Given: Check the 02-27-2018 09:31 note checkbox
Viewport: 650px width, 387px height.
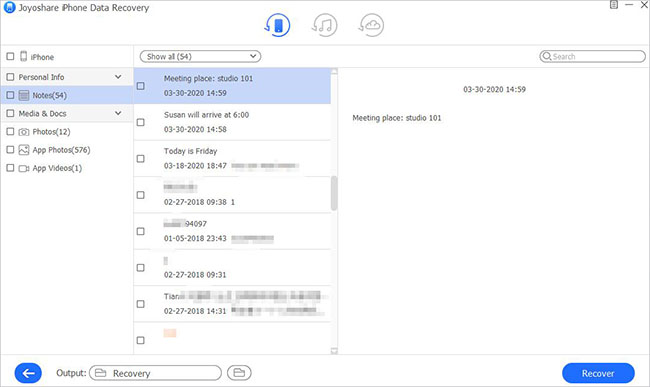Looking at the screenshot, I should pos(141,268).
